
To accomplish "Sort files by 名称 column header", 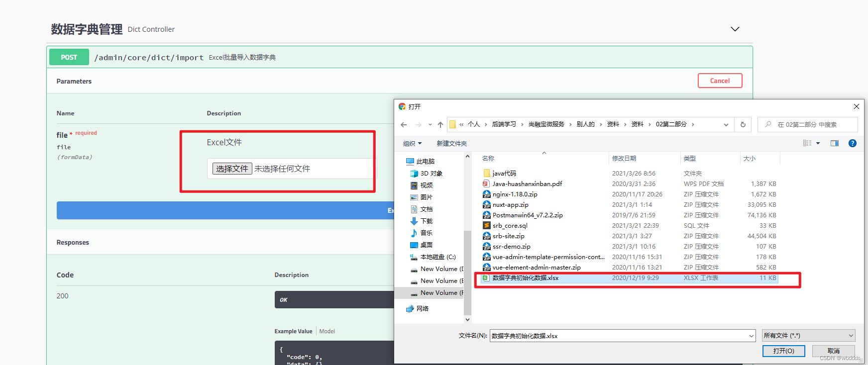I will click(x=543, y=158).
